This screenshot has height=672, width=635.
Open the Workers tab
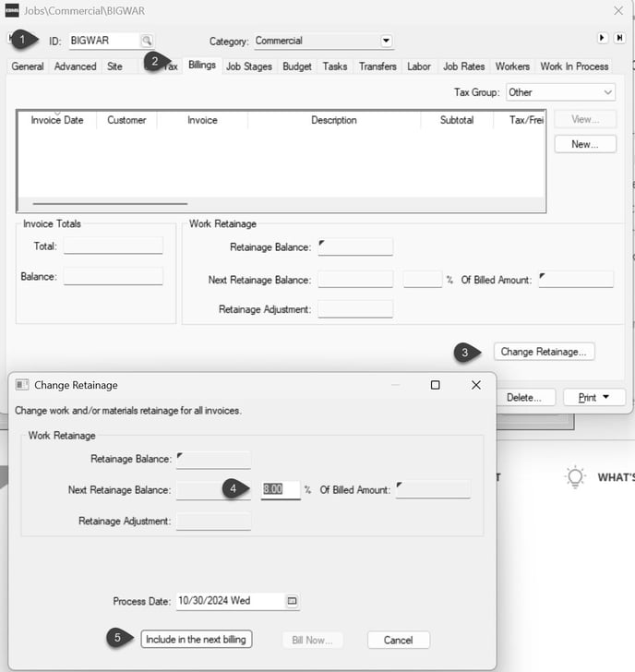pos(512,66)
